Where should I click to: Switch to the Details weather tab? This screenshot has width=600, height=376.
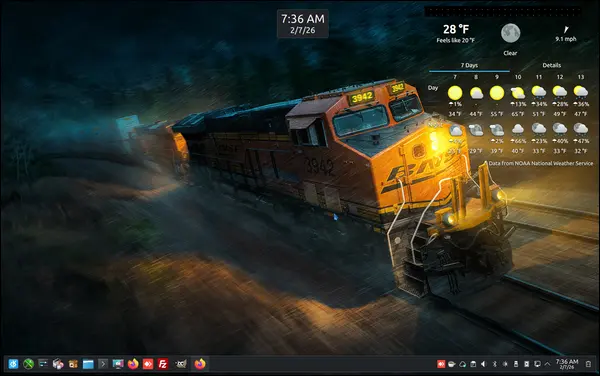point(551,65)
